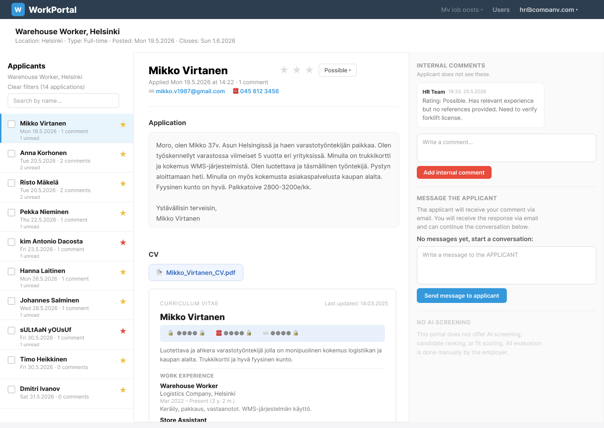The height and width of the screenshot is (428, 604).
Task: Select applicant Risto Mäkelä
Action: [67, 188]
